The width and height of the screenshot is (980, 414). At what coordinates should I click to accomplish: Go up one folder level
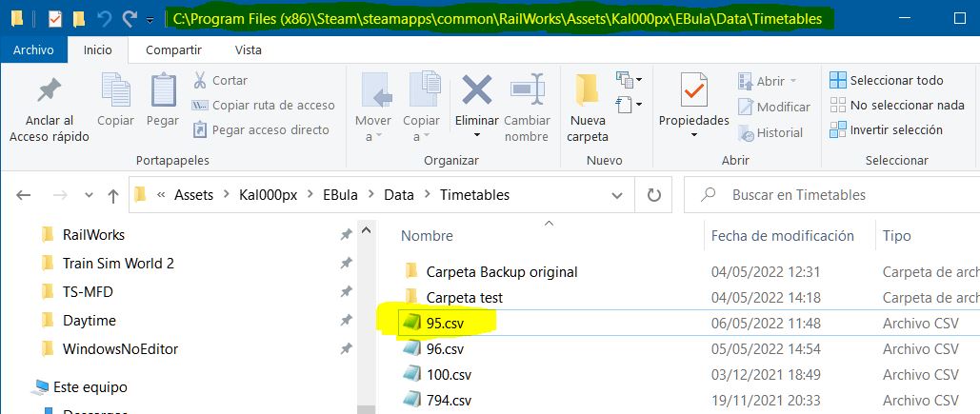point(113,195)
